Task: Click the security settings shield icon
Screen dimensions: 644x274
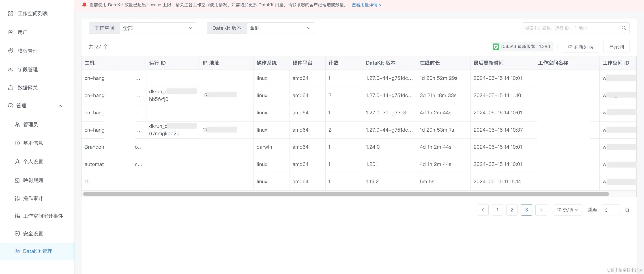Action: (x=17, y=233)
